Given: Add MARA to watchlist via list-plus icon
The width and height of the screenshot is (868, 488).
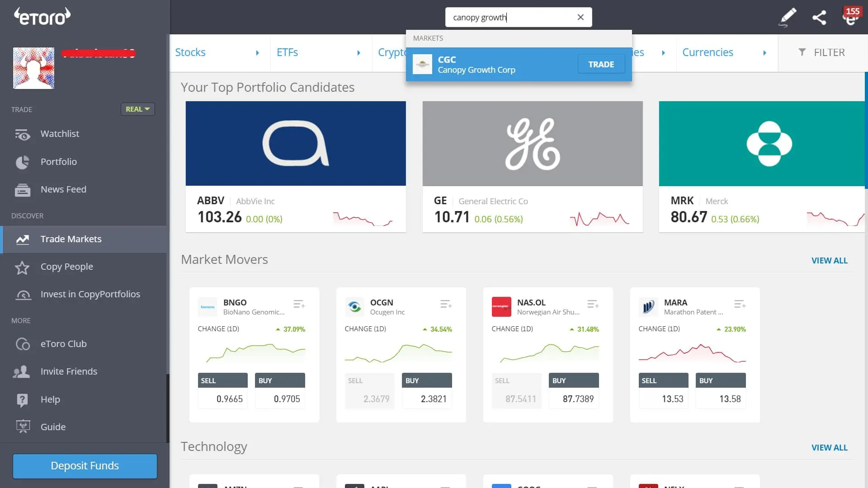Looking at the screenshot, I should [x=740, y=304].
